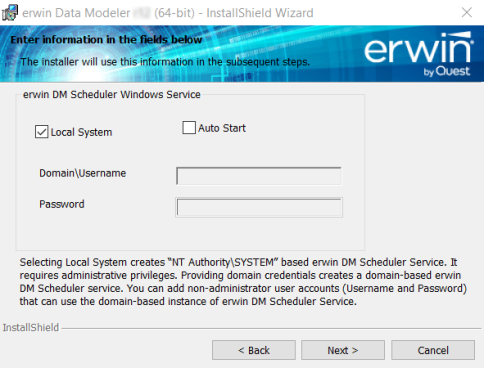This screenshot has width=484, height=368.
Task: Click the installer icon in the title bar
Action: point(10,12)
